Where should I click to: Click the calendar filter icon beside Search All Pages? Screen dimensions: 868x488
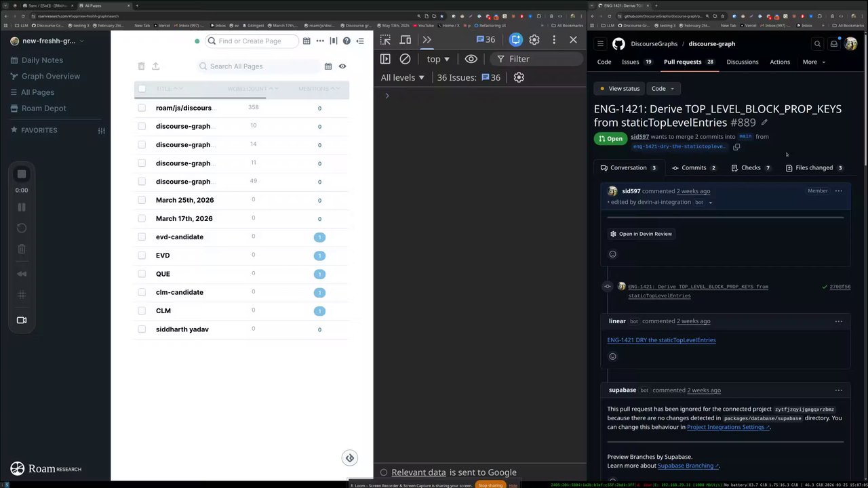click(328, 66)
